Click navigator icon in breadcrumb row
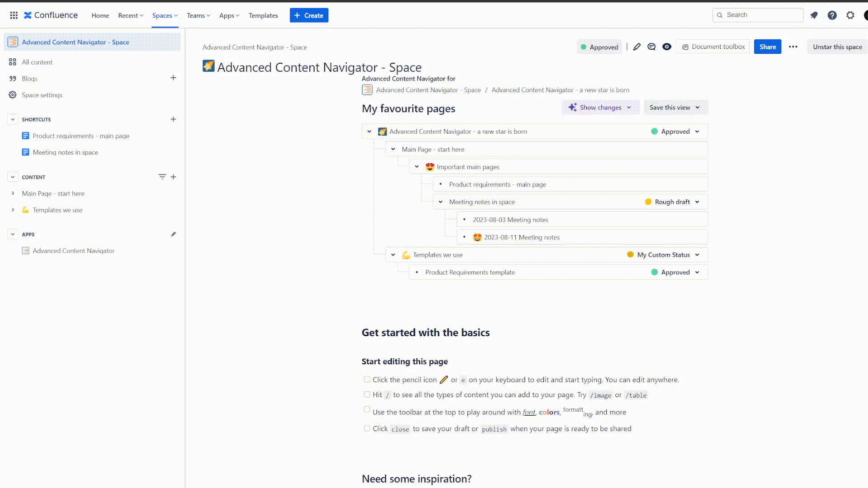The image size is (868, 488). click(367, 90)
